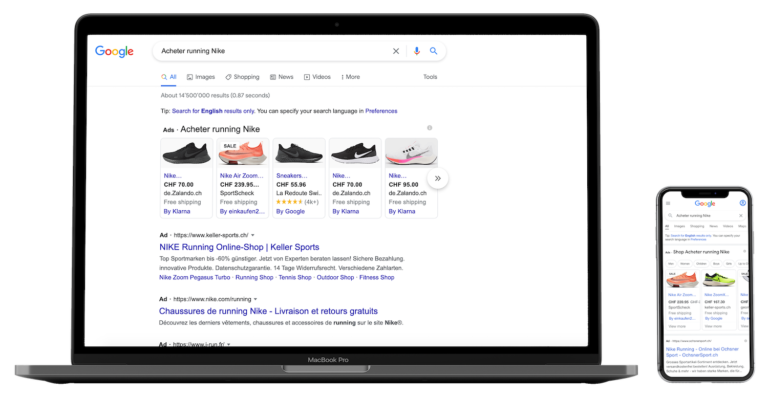Viewport: 768px width, 397px height.
Task: Click Search for English results only link on laptop
Action: 213,111
